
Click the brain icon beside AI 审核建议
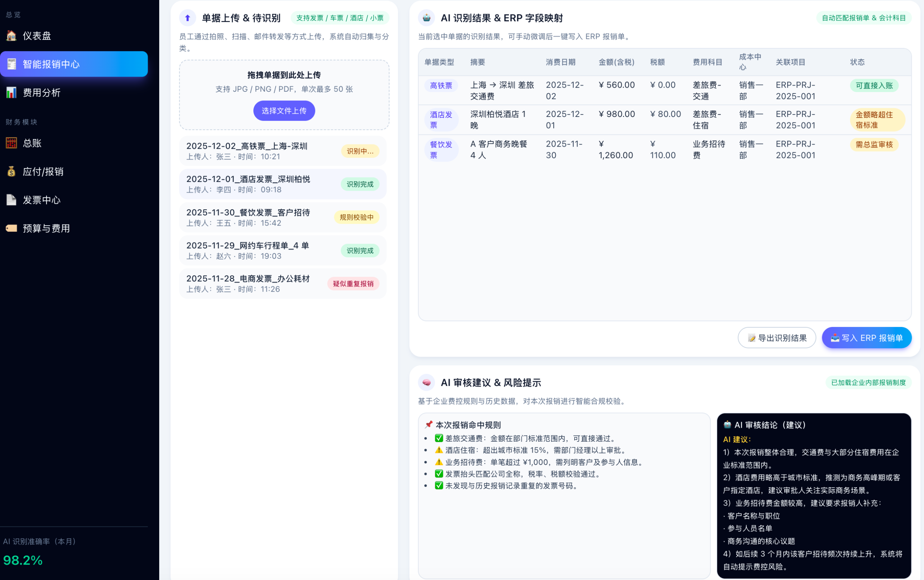point(427,382)
